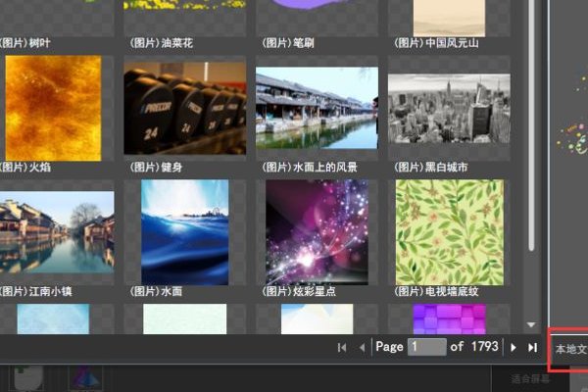Click the scrollbar down arrow
Screen dimensions: 588x392
click(x=531, y=324)
